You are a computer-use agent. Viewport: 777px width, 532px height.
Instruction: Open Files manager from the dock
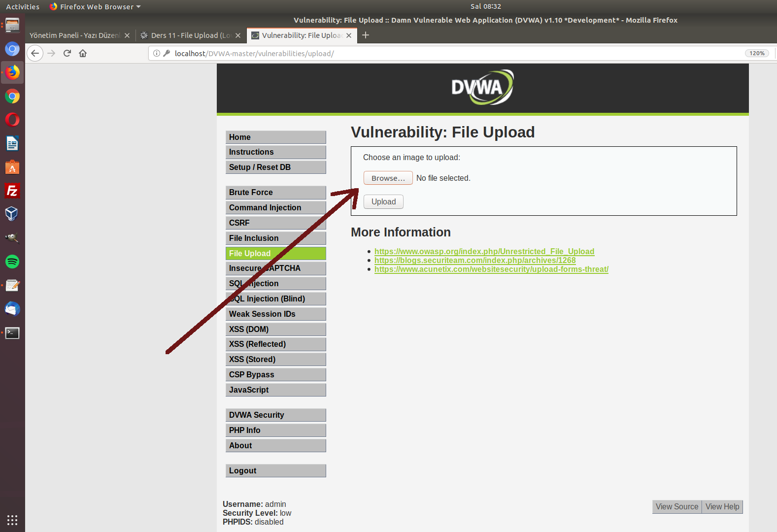(x=12, y=25)
